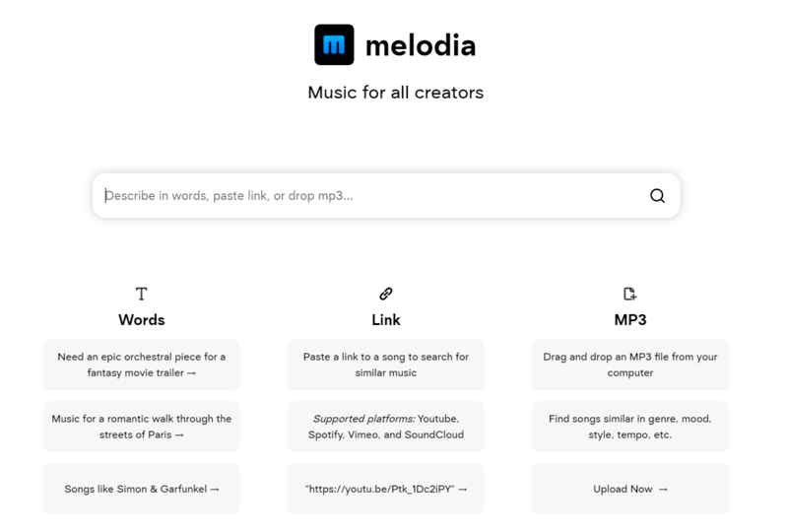Click the MP3 file upload icon
This screenshot has width=788, height=532.
[x=629, y=294]
